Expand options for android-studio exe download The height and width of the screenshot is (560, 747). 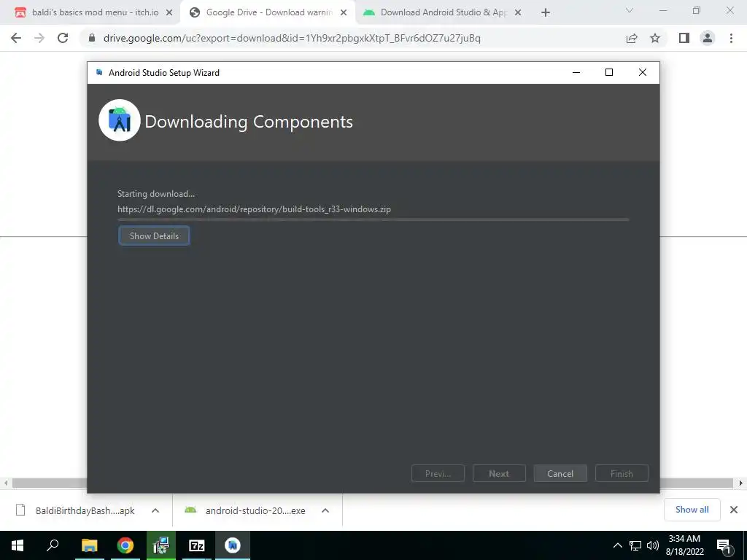[x=325, y=510]
